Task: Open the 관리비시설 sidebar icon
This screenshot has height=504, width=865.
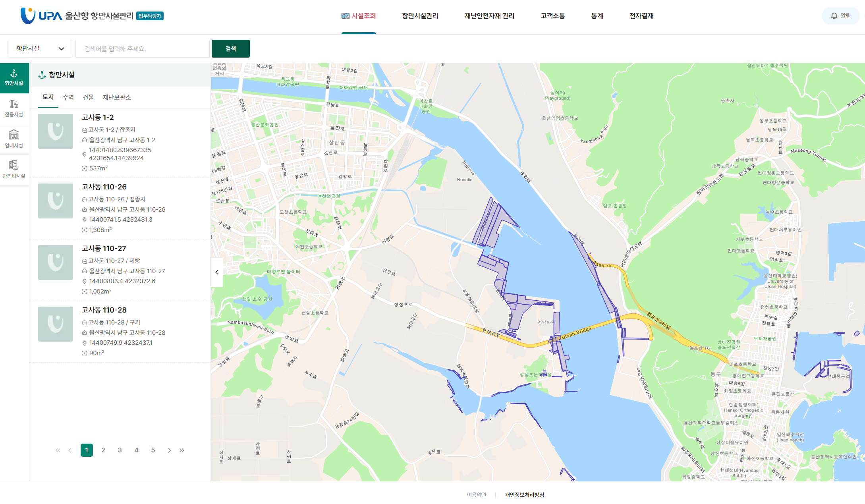Action: point(14,170)
